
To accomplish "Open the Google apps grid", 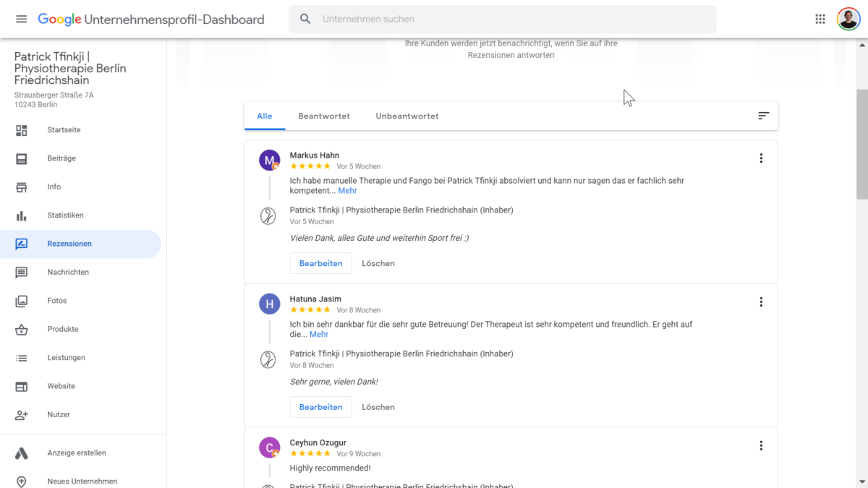I will (x=820, y=20).
